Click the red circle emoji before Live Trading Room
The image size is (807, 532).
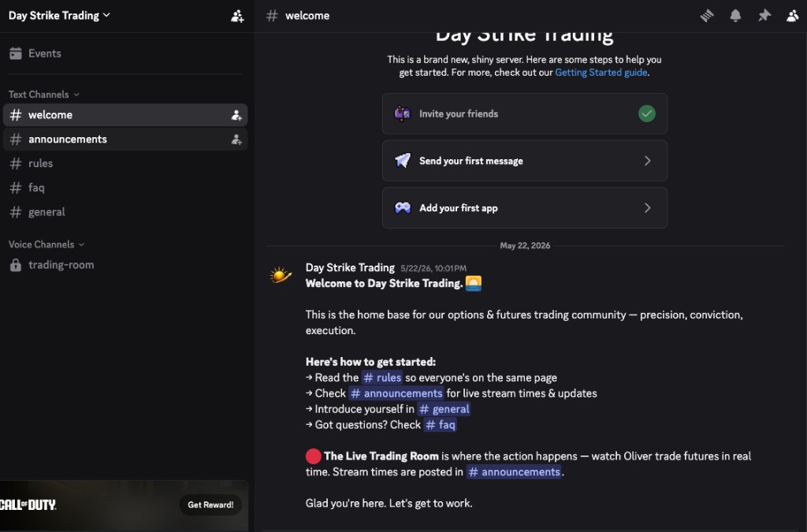pos(314,456)
